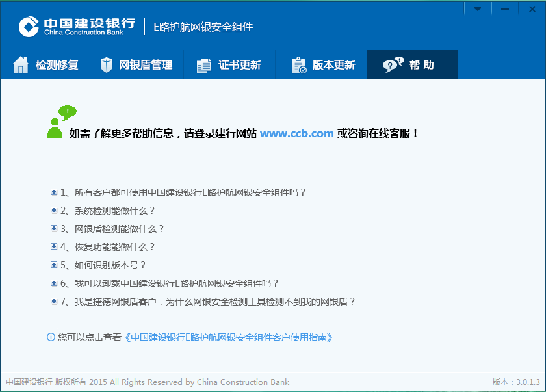Click the shield icon for 网银盾管理

(x=106, y=65)
